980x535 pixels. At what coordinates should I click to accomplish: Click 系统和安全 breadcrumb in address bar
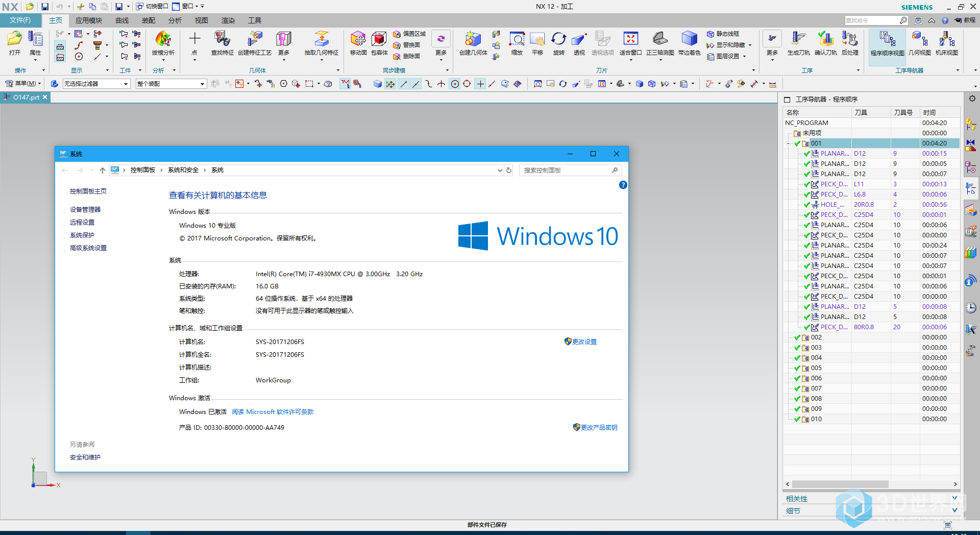(x=183, y=170)
